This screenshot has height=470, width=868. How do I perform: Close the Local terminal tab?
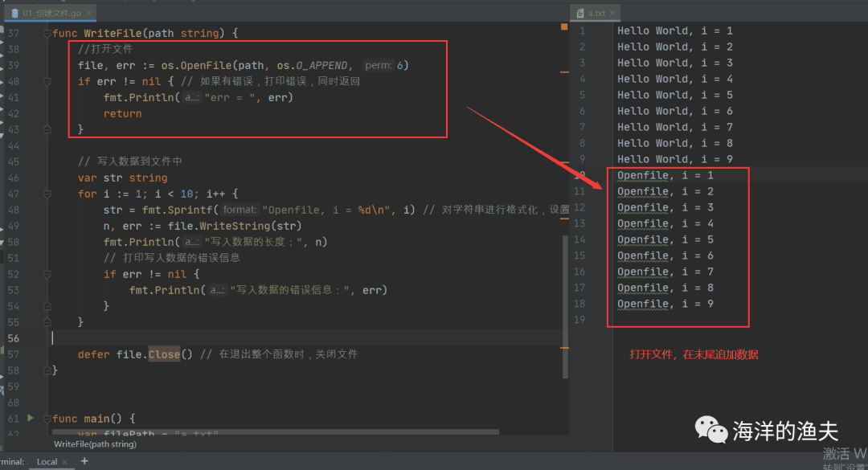click(x=65, y=462)
